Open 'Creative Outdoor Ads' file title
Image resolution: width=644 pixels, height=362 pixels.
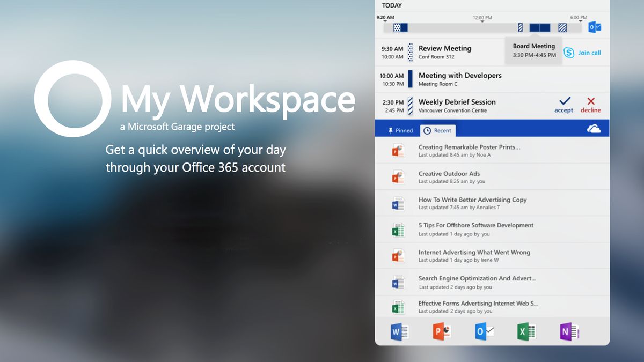[449, 174]
